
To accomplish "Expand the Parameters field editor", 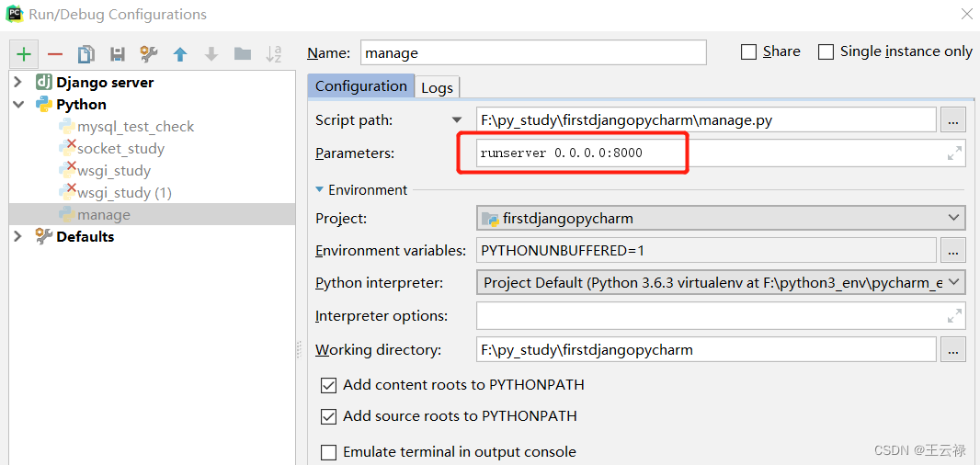I will click(x=954, y=153).
